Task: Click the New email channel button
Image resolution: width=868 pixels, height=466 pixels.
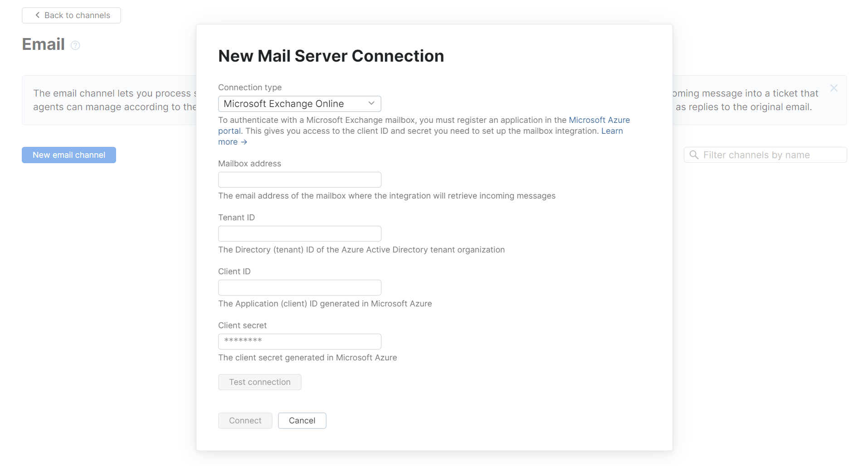Action: [68, 155]
